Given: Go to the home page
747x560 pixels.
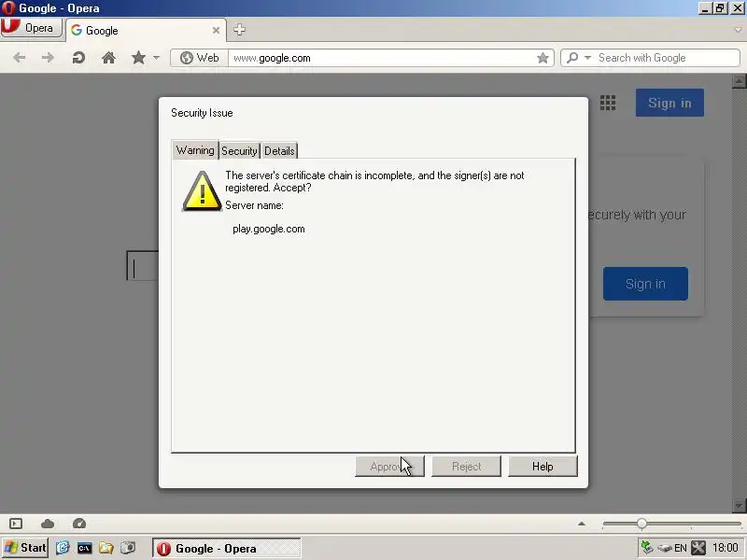Looking at the screenshot, I should point(108,58).
